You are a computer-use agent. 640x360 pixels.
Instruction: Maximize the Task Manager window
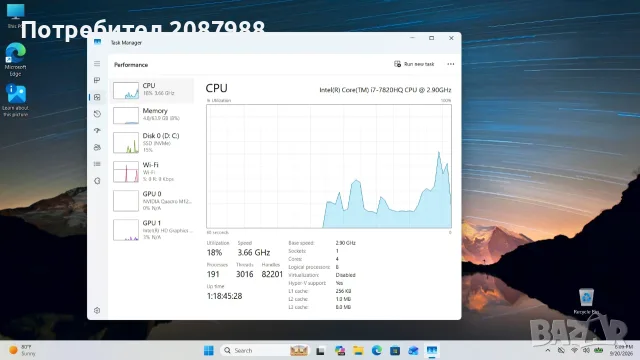[x=431, y=38]
